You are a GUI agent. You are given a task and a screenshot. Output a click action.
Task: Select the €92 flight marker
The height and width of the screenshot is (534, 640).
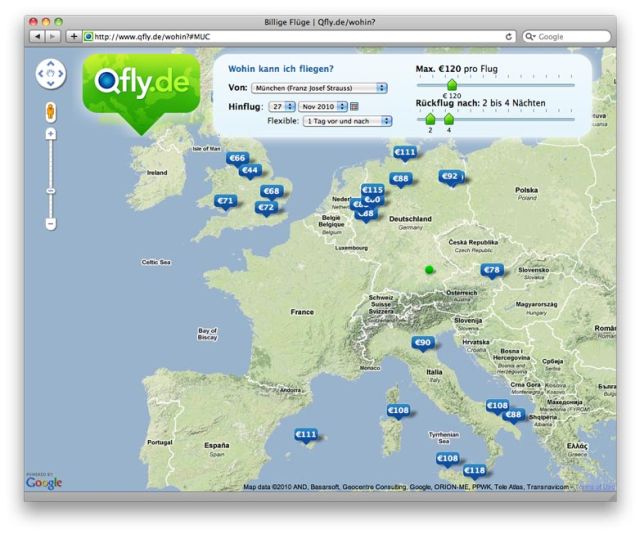tap(451, 177)
